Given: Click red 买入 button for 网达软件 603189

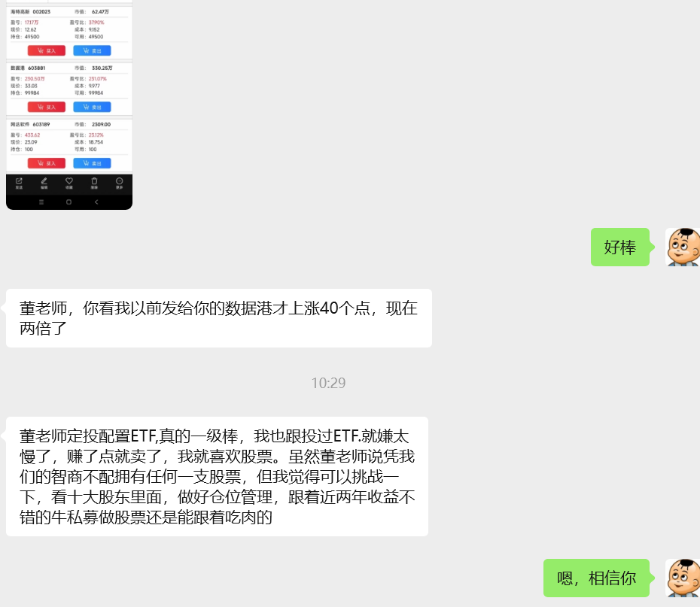Looking at the screenshot, I should coord(47,163).
